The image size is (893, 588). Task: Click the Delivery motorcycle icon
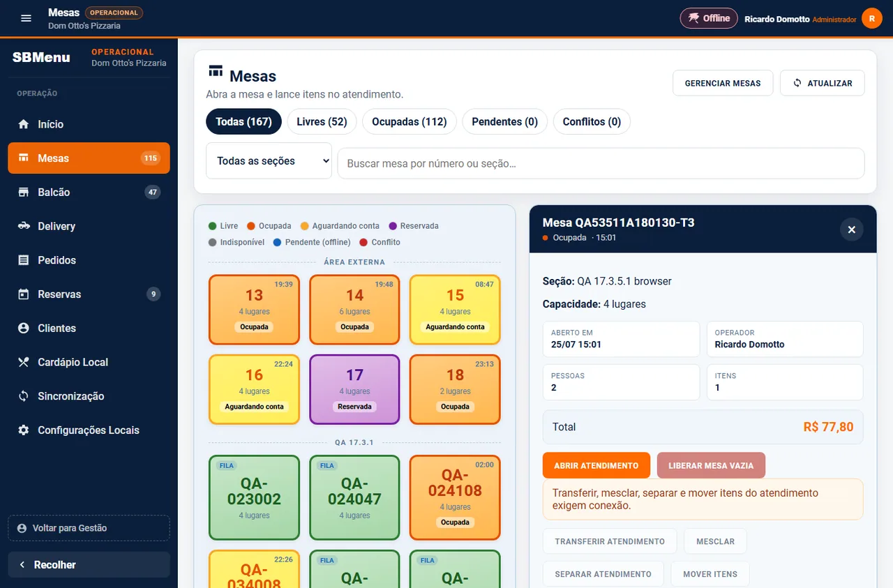[24, 226]
